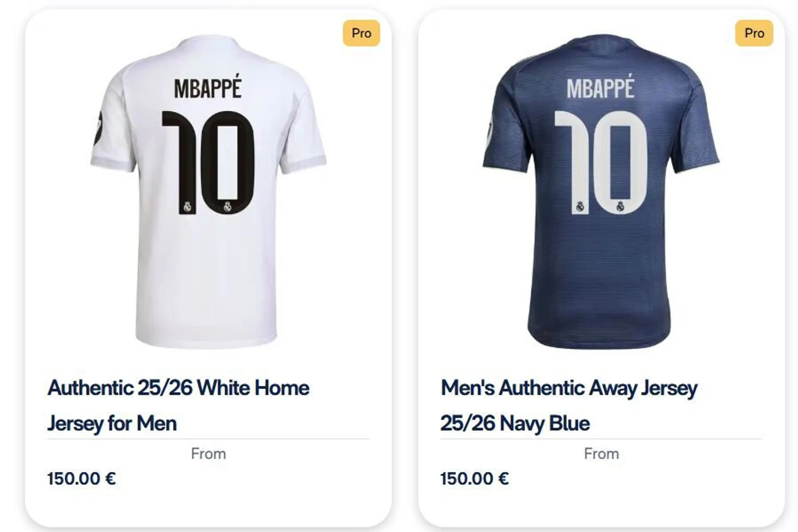798x532 pixels.
Task: Click the MBAPPÉ name on the white jersey
Action: tap(208, 88)
